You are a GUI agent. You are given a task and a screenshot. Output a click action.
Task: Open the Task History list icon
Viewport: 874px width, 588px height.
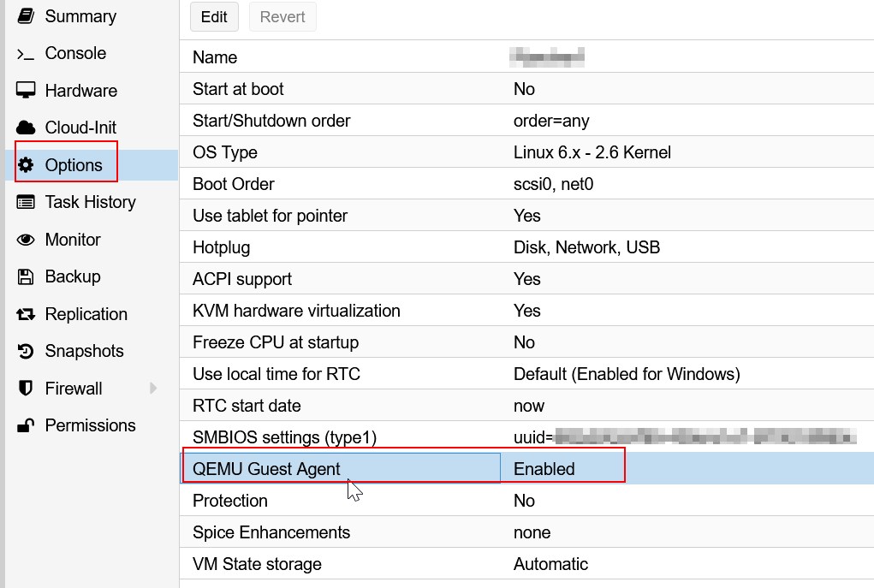[26, 202]
